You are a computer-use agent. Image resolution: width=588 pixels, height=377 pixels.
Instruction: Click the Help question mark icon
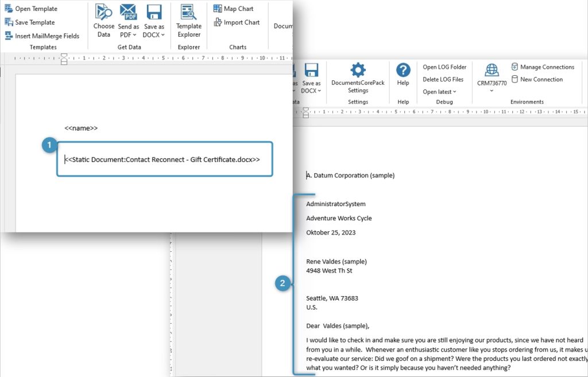tap(403, 69)
